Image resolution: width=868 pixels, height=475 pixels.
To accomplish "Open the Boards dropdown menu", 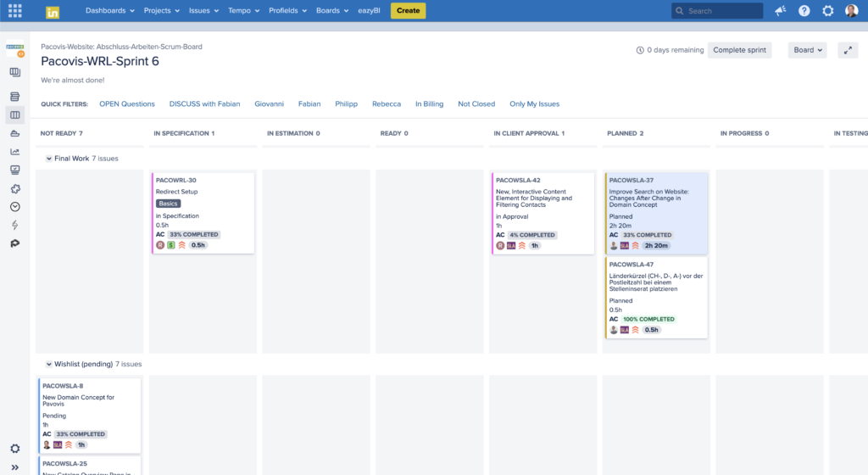I will (x=332, y=10).
